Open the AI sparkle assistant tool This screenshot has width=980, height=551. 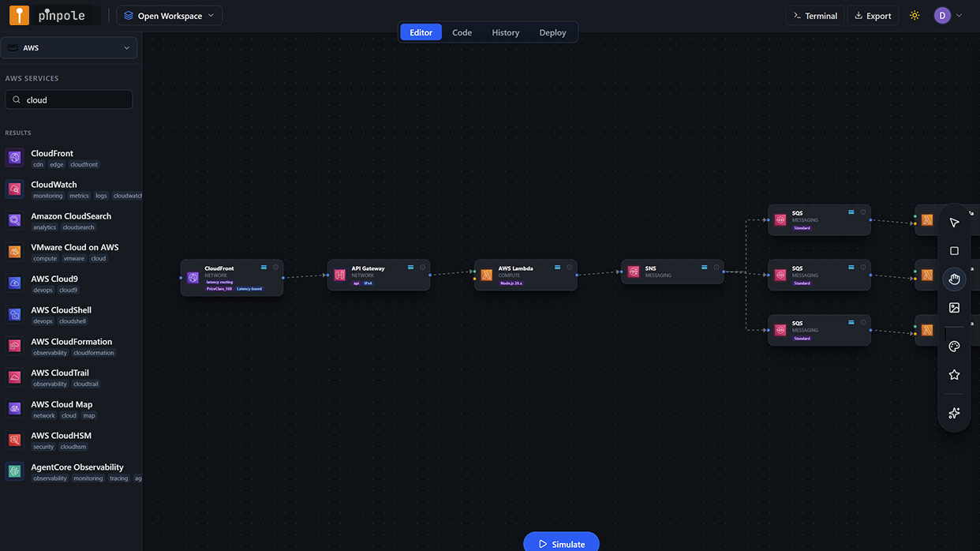(954, 412)
